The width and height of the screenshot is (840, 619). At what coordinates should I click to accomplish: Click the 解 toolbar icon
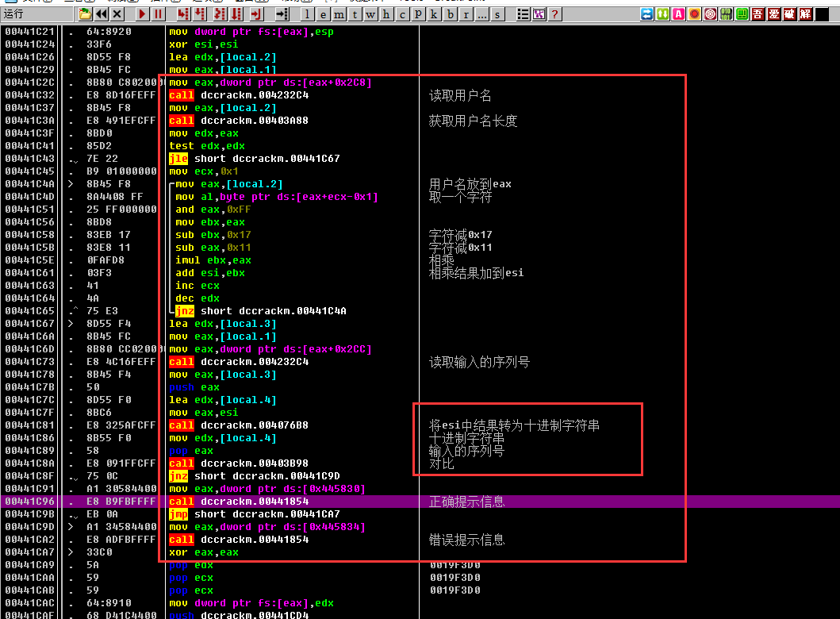click(806, 14)
